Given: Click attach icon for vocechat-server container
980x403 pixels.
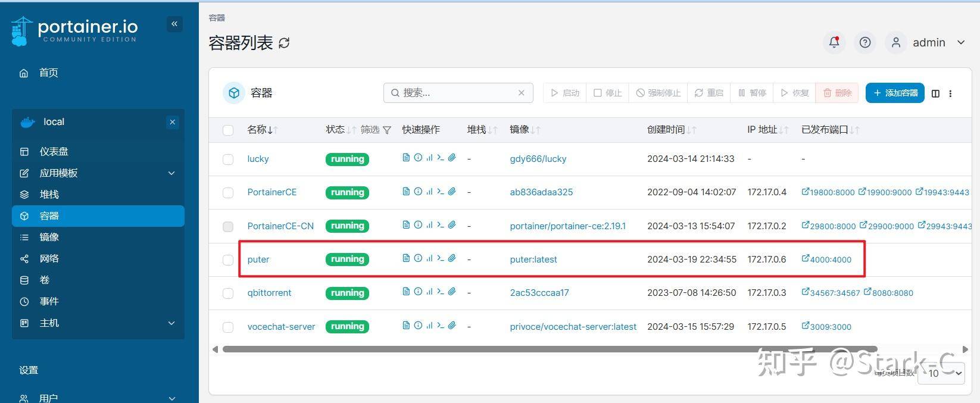Looking at the screenshot, I should 452,325.
